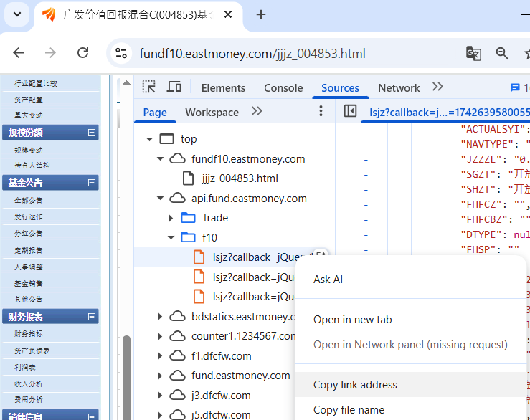This screenshot has height=420, width=530.
Task: Click the jjjz_004853.html document icon
Action: pos(189,178)
